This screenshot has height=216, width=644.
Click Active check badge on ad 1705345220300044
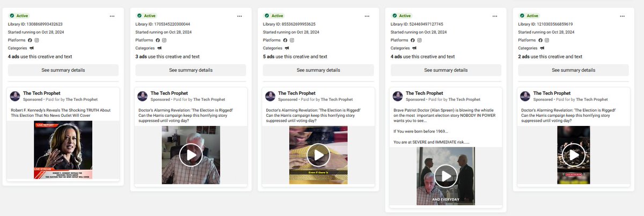click(x=147, y=16)
